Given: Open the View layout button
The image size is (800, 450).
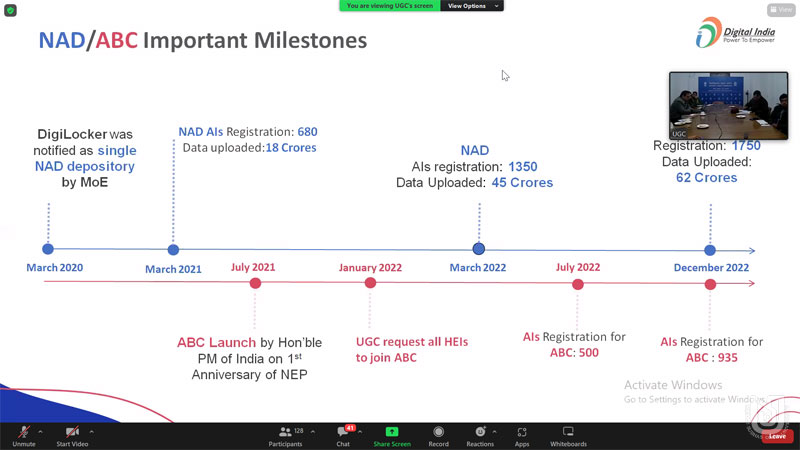Looking at the screenshot, I should pos(781,10).
